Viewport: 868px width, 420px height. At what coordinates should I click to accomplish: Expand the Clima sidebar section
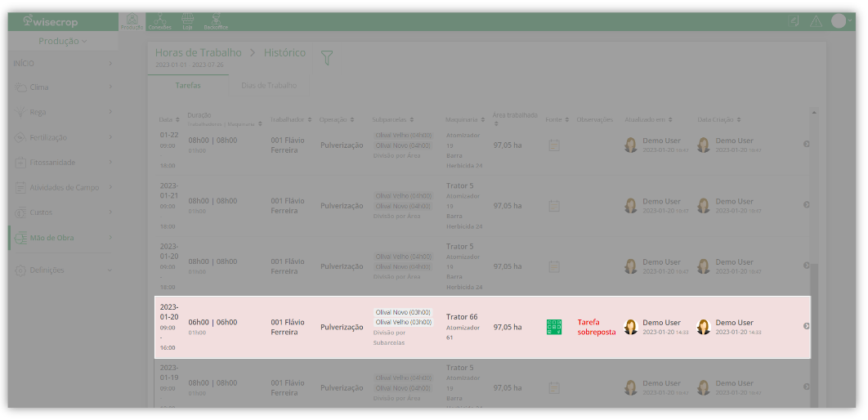[63, 87]
